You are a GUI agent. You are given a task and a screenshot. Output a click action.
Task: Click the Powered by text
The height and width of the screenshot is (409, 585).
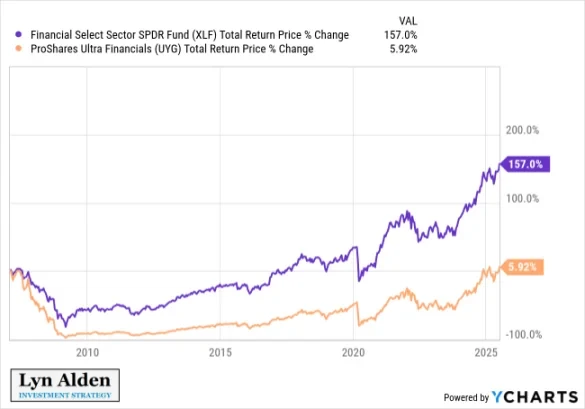[466, 397]
